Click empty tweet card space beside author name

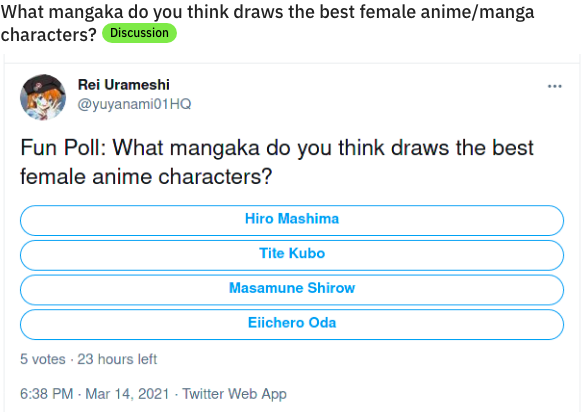coord(356,94)
